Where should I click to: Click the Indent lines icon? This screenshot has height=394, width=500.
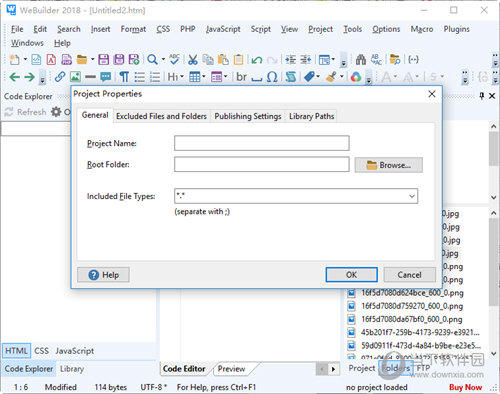[290, 60]
